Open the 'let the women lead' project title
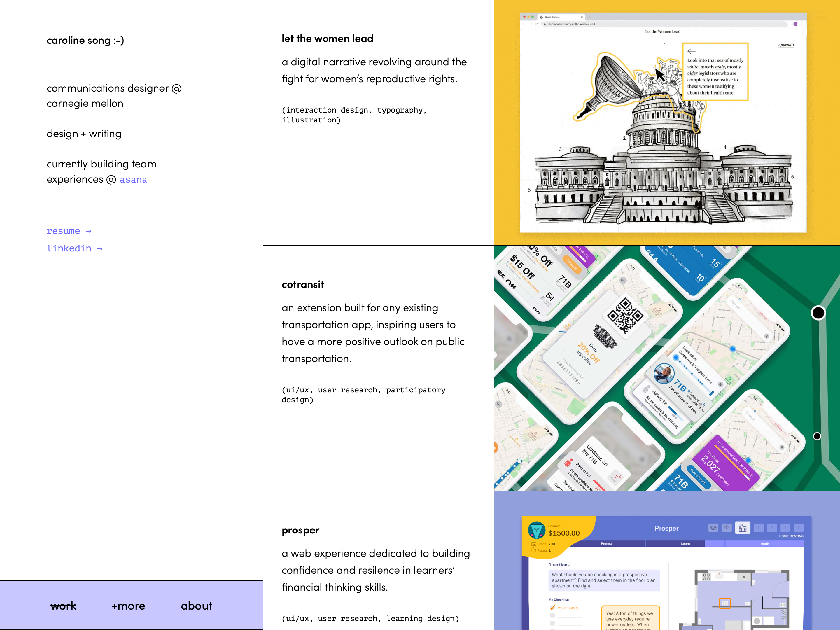This screenshot has height=630, width=840. click(327, 39)
